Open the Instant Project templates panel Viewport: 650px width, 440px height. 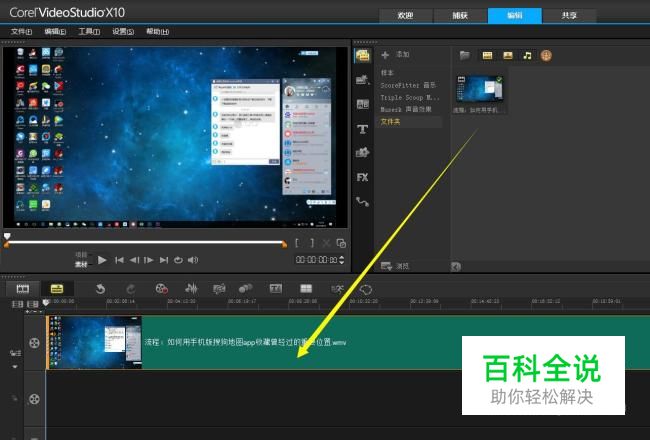pyautogui.click(x=362, y=80)
